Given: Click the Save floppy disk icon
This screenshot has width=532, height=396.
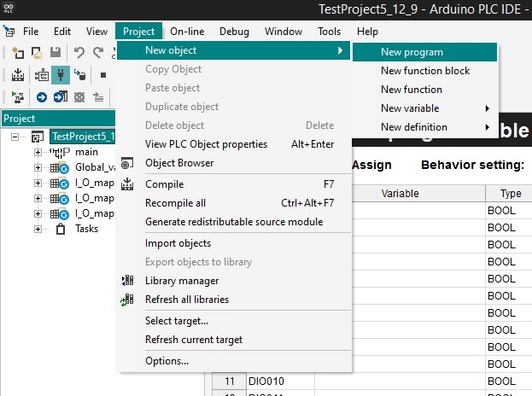Looking at the screenshot, I should tap(56, 52).
